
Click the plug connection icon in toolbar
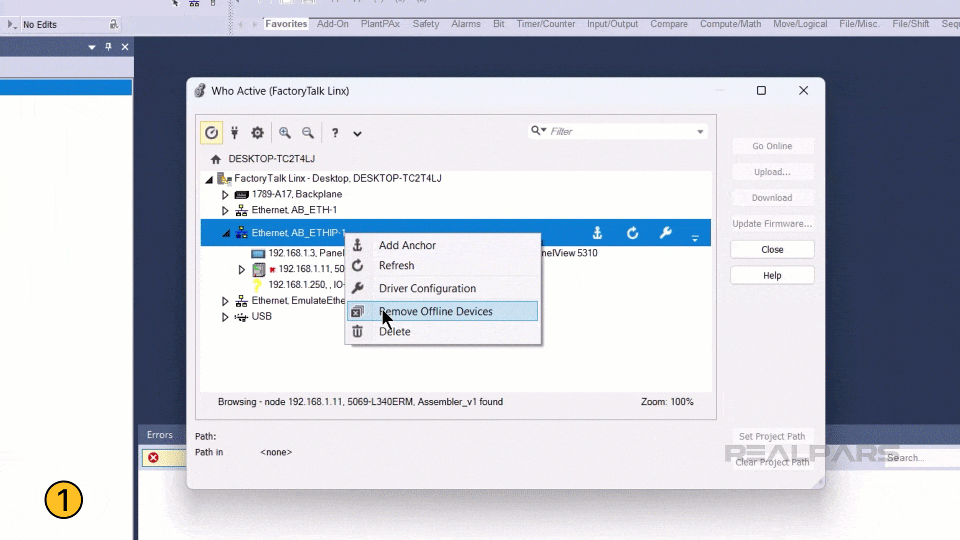coord(234,132)
